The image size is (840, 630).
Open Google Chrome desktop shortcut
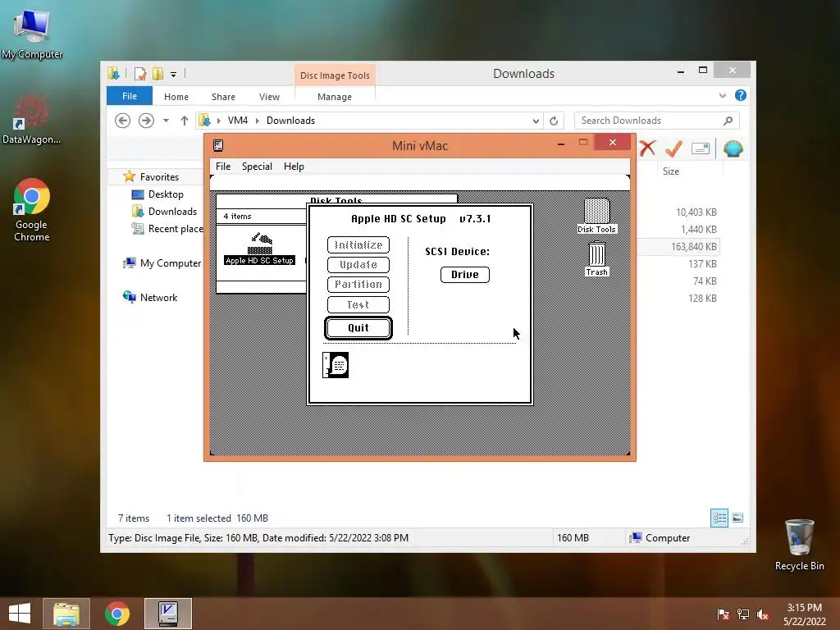click(x=31, y=209)
